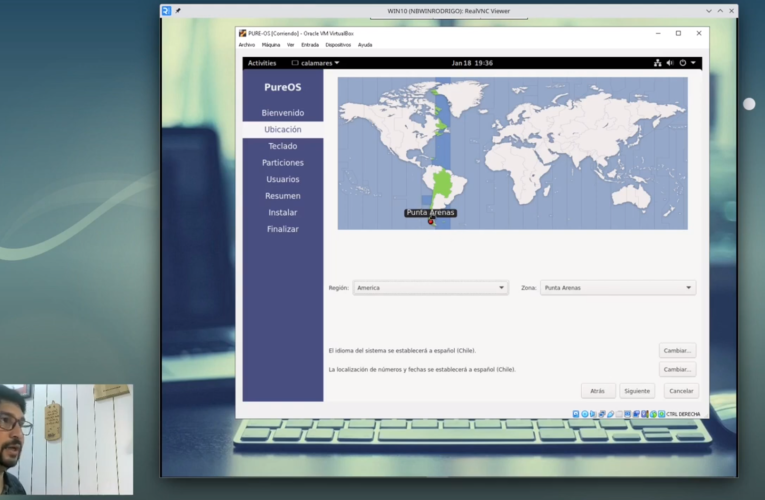Open the system menu arrow in GNOME top bar
Screen dimensions: 765x500
[693, 63]
